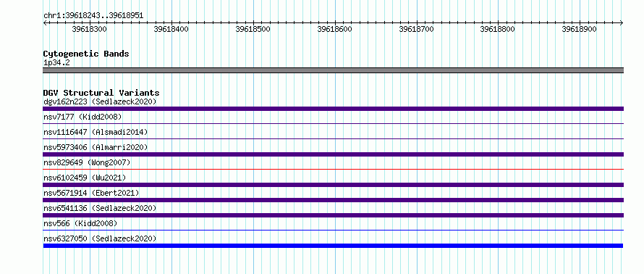Select the nsv7177 (Kidd2008) variant label

[x=82, y=117]
